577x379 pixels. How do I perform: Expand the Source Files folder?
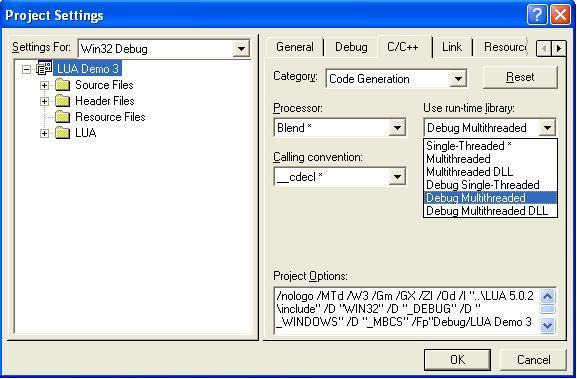tap(44, 85)
